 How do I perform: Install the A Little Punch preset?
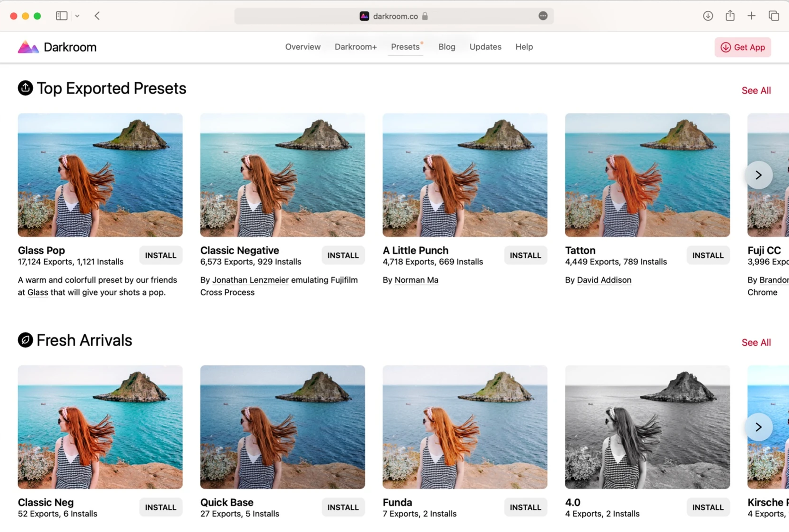pos(526,255)
